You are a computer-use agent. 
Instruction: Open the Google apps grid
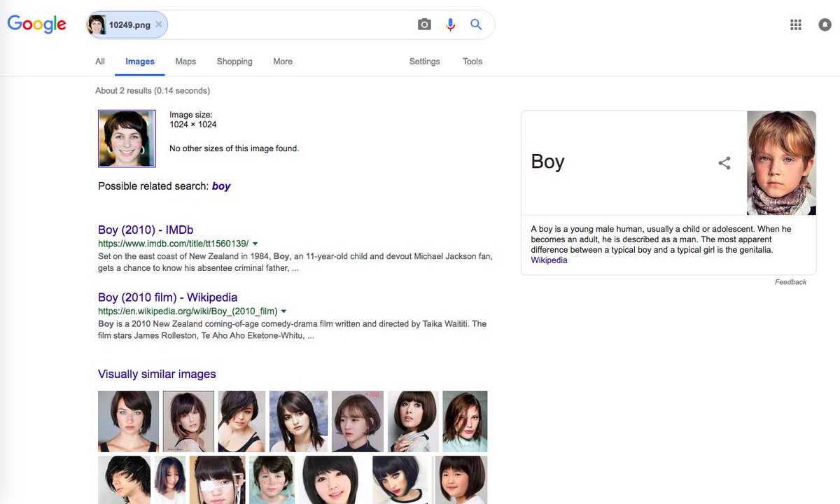point(795,24)
